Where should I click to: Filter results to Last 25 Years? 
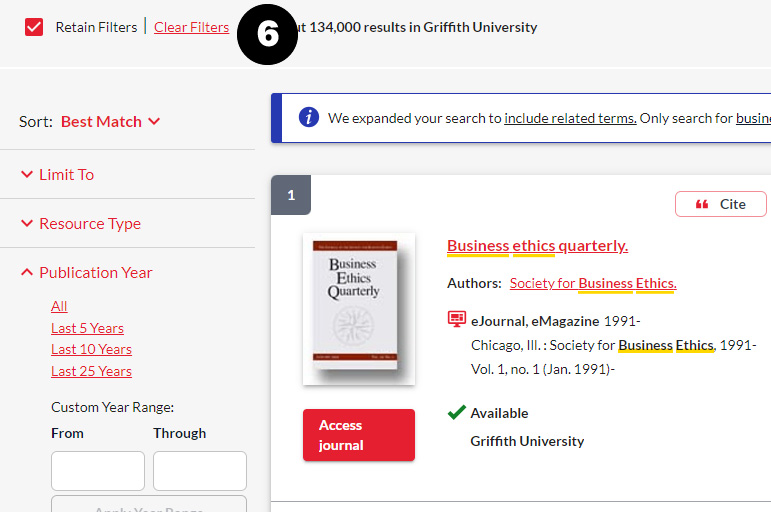(x=91, y=371)
